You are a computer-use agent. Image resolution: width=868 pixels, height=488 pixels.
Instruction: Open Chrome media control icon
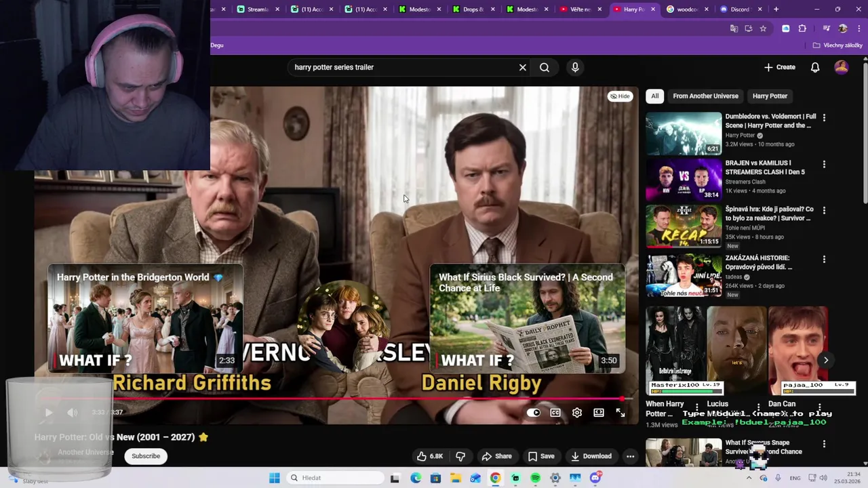(x=826, y=28)
